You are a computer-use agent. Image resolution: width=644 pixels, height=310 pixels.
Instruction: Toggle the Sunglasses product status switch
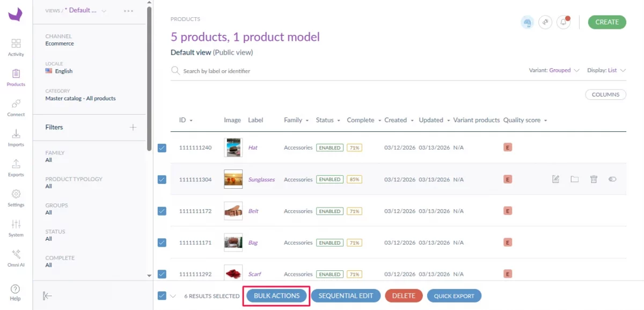[x=612, y=179]
